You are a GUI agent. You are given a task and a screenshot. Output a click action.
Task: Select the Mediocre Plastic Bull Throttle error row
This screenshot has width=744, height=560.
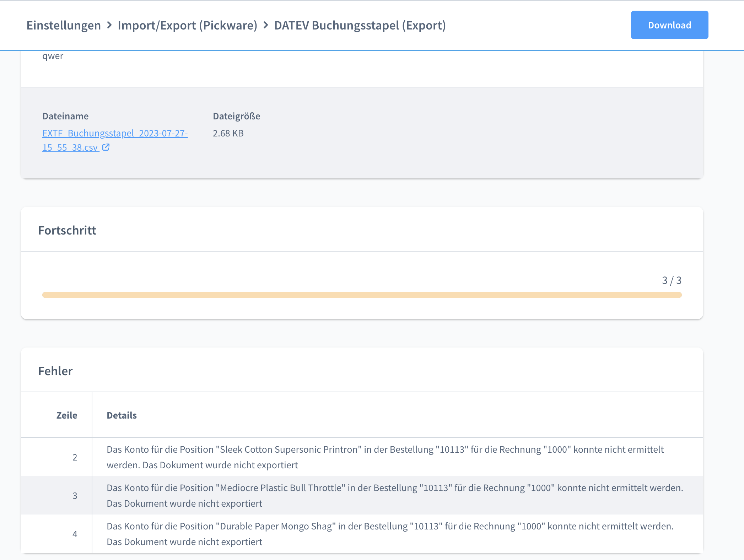click(x=394, y=496)
